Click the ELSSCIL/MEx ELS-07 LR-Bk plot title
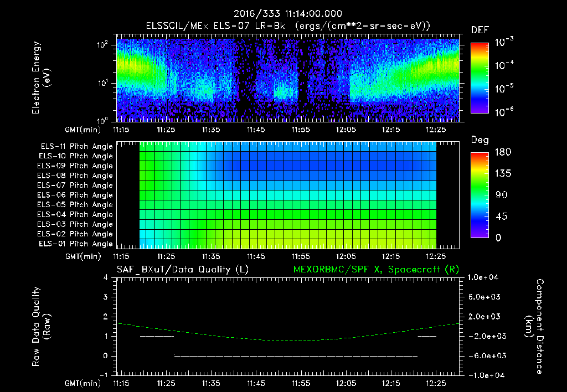The image size is (567, 392). (288, 26)
